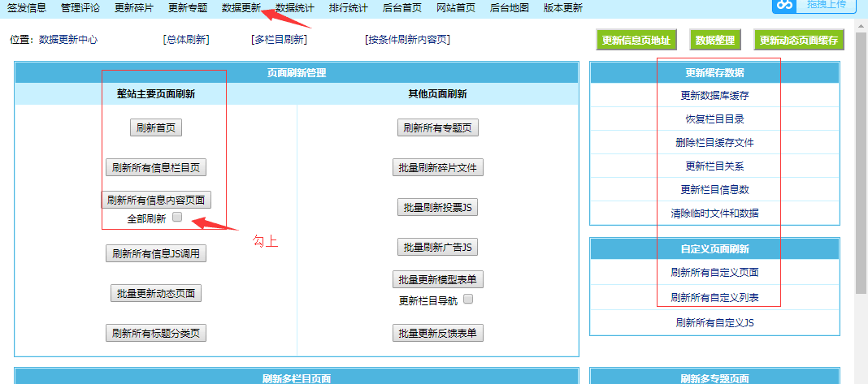The image size is (868, 384).
Task: Check the 全部刷新 checkbox
Action: click(177, 217)
